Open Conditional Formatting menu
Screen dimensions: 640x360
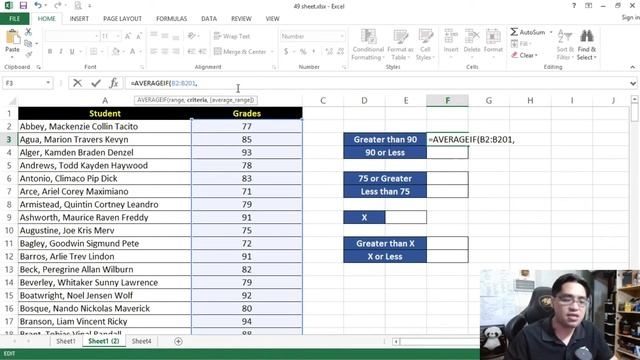[368, 45]
